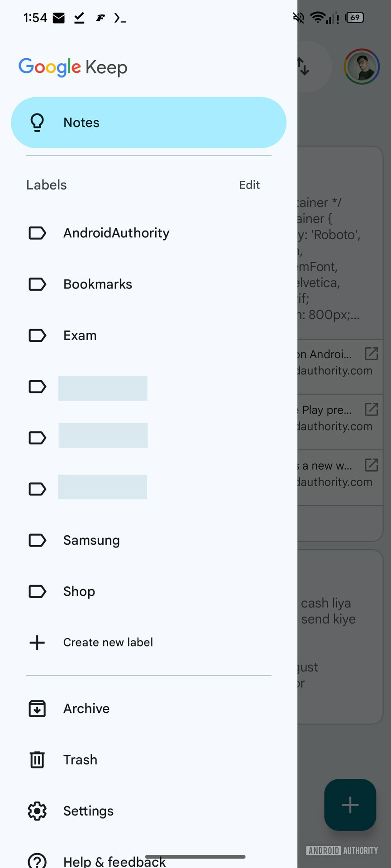The image size is (391, 868).
Task: Select Create new label
Action: pos(108,642)
